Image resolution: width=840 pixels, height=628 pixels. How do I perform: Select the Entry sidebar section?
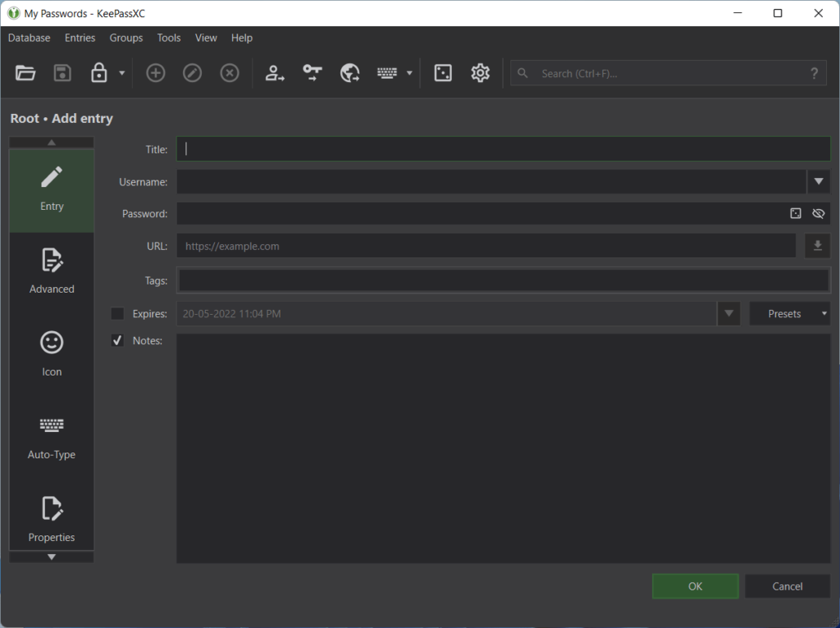pyautogui.click(x=52, y=190)
